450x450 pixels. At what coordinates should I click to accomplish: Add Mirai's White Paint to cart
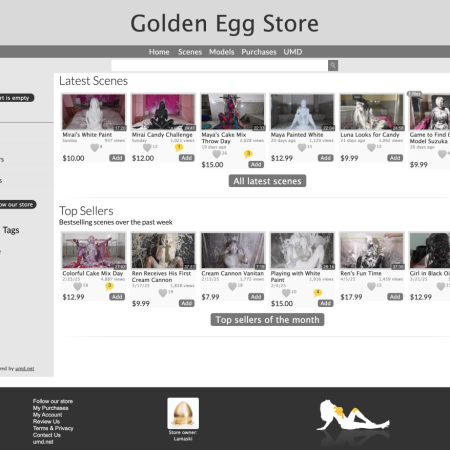click(117, 158)
